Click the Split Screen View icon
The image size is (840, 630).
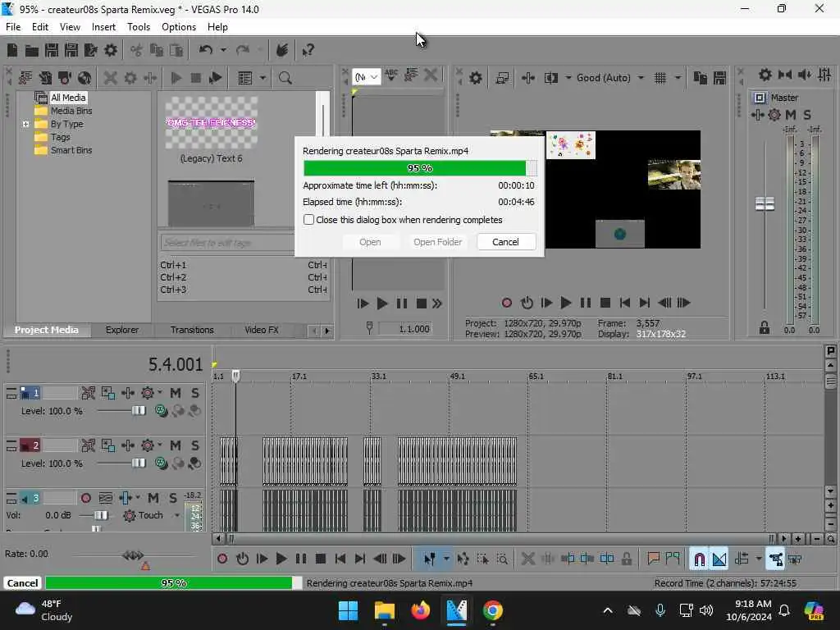550,78
